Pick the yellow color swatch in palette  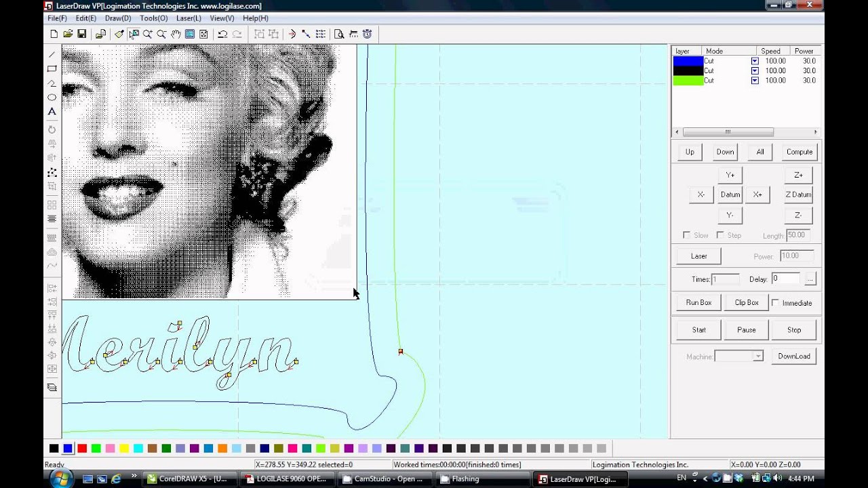coord(124,448)
